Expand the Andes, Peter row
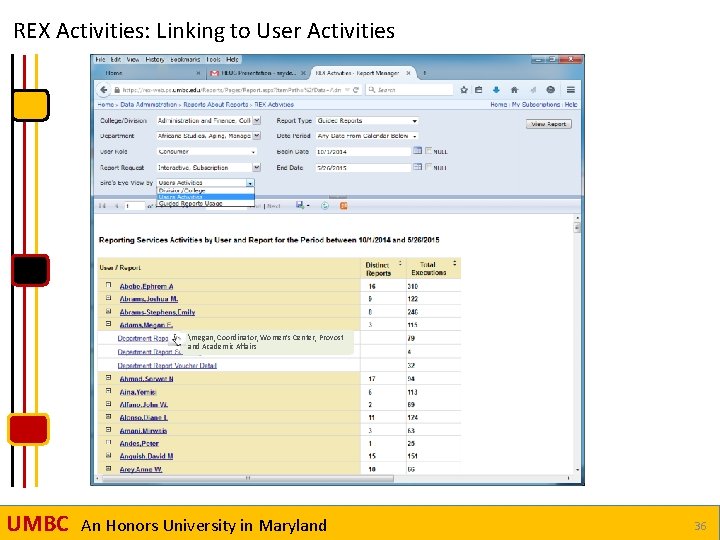The image size is (720, 540). tap(109, 443)
